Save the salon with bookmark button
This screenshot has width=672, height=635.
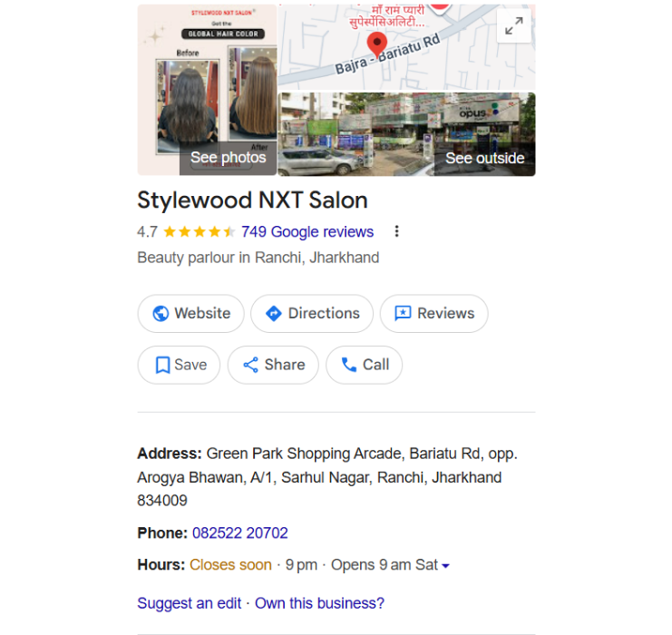179,365
